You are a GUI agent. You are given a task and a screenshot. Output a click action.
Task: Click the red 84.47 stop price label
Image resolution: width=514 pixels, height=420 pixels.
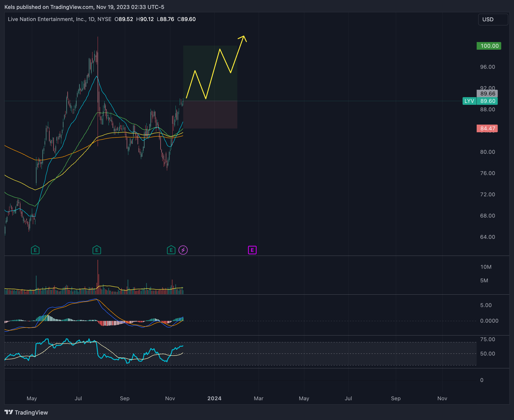(487, 128)
